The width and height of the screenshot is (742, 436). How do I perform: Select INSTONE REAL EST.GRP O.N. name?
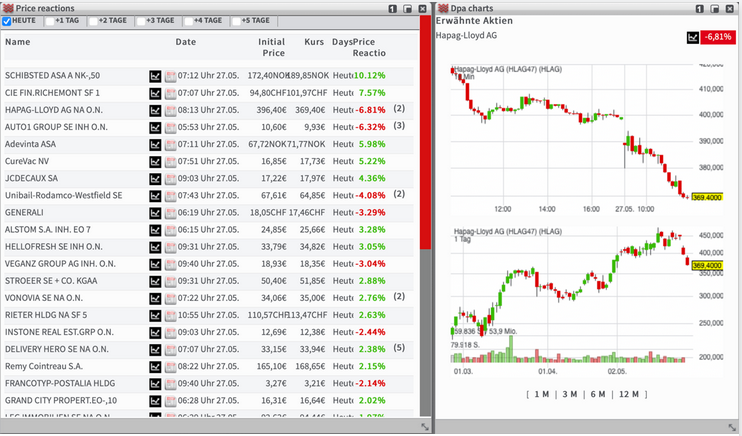[x=59, y=332]
